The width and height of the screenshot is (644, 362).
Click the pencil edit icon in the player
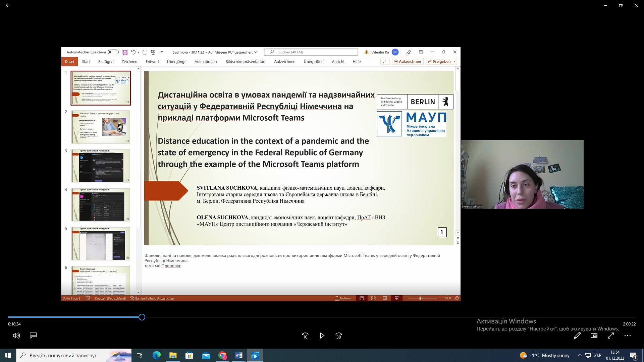(577, 336)
